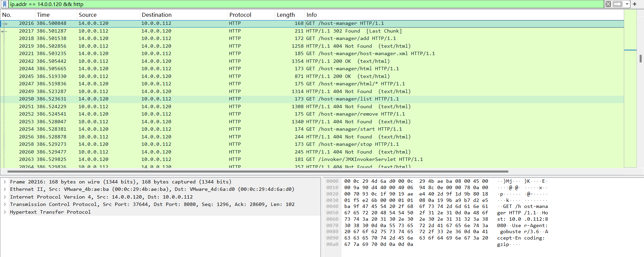The width and height of the screenshot is (644, 257).
Task: Clear the display filter with the X button
Action: click(x=608, y=4)
